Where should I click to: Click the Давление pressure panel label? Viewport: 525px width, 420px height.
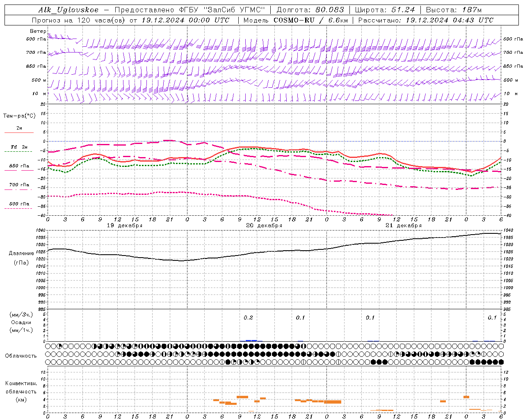21,253
